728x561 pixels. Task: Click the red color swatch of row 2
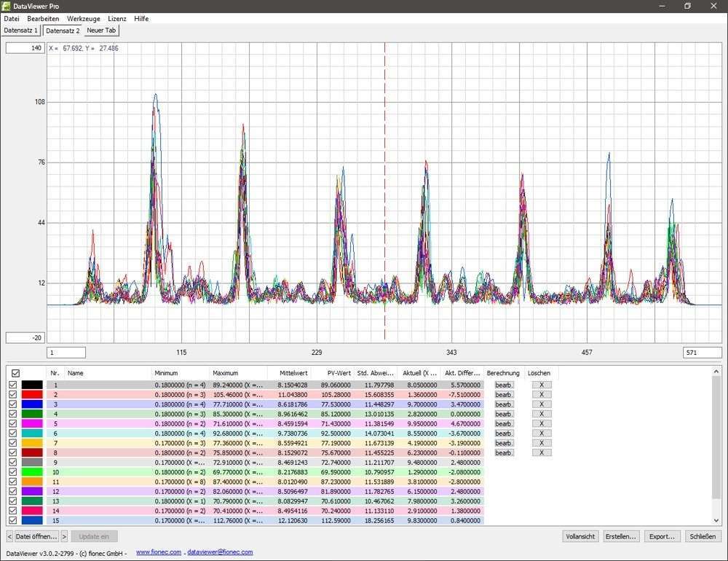32,394
